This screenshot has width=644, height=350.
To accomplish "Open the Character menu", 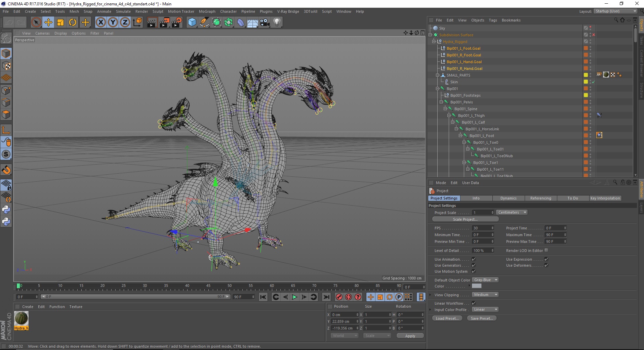I will coord(228,11).
